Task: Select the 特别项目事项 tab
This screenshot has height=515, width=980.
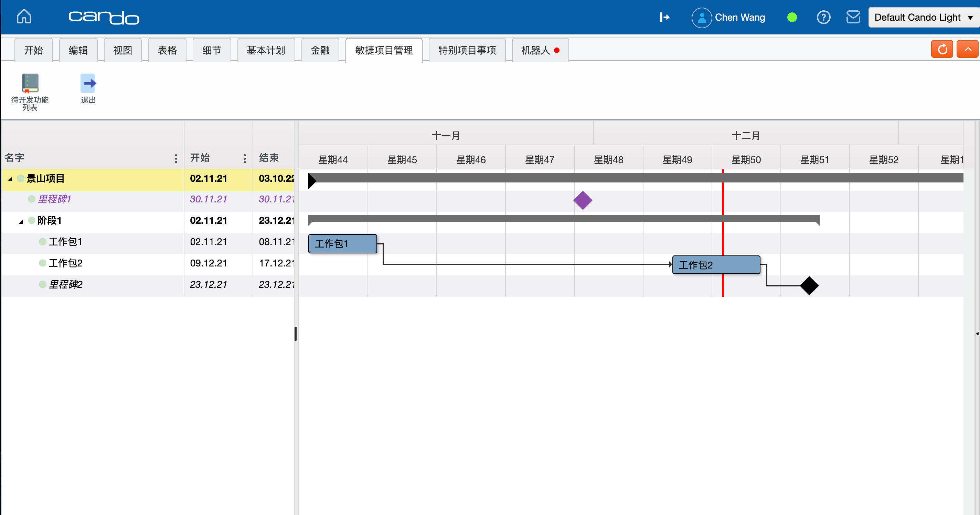Action: click(467, 50)
